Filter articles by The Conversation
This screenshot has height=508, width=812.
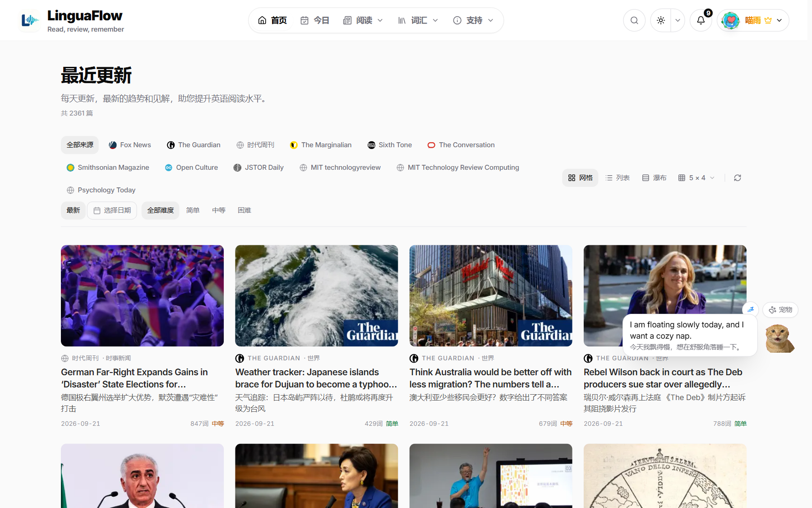tap(461, 145)
